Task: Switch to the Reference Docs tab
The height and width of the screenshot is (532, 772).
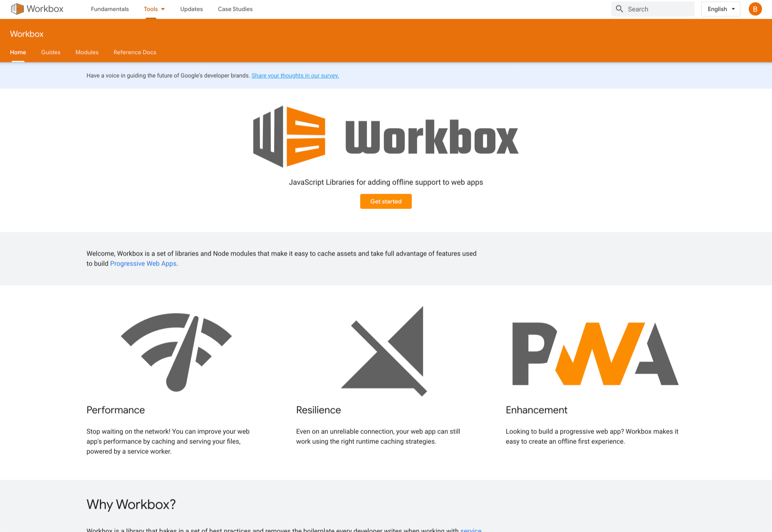Action: 135,52
